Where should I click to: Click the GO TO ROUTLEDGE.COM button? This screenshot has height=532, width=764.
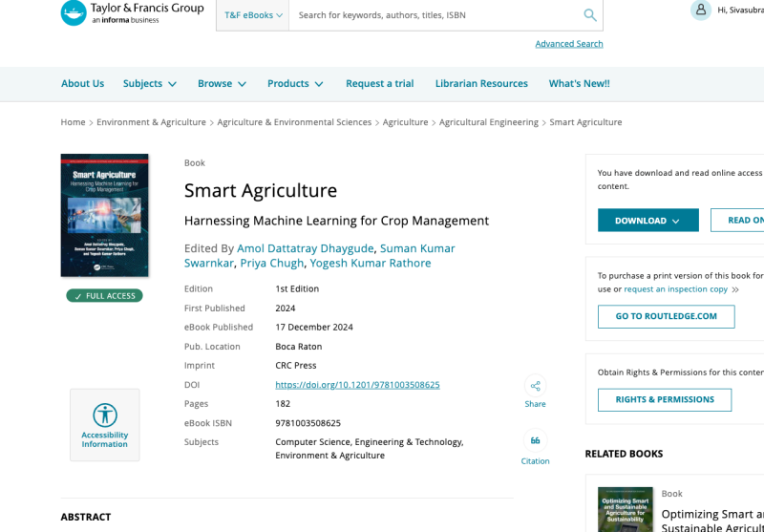pyautogui.click(x=666, y=317)
